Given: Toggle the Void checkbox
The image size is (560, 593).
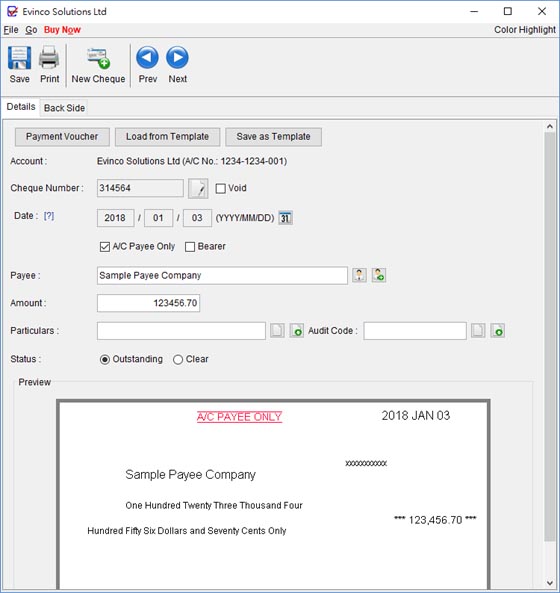Looking at the screenshot, I should click(220, 188).
